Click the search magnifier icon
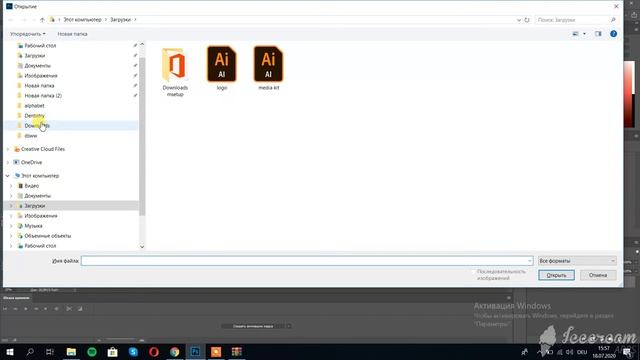 click(613, 20)
